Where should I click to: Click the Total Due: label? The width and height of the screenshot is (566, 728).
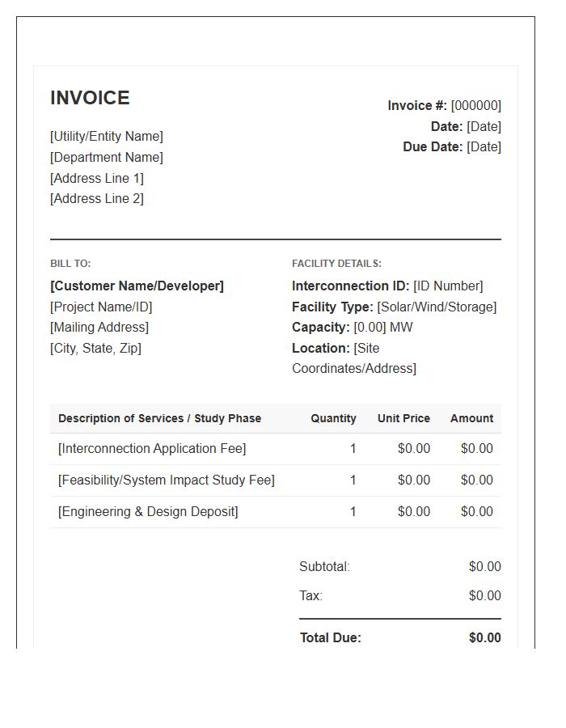(331, 638)
